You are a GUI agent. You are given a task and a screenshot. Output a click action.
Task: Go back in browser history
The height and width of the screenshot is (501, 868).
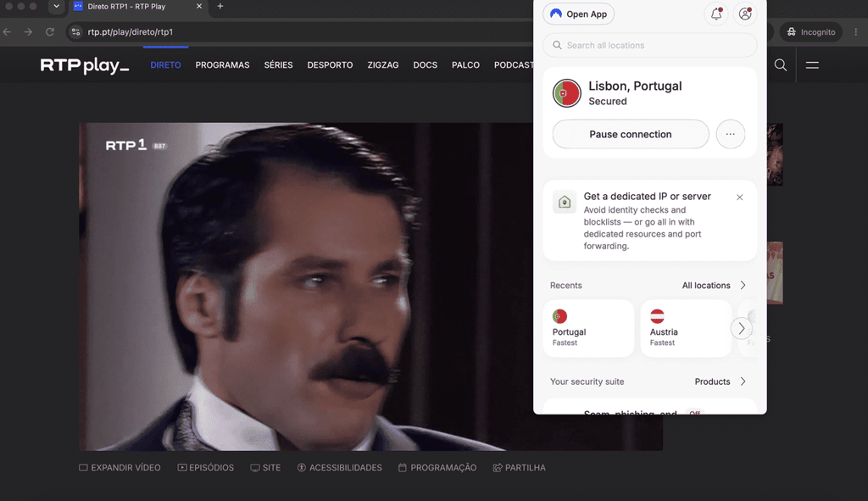[x=7, y=32]
